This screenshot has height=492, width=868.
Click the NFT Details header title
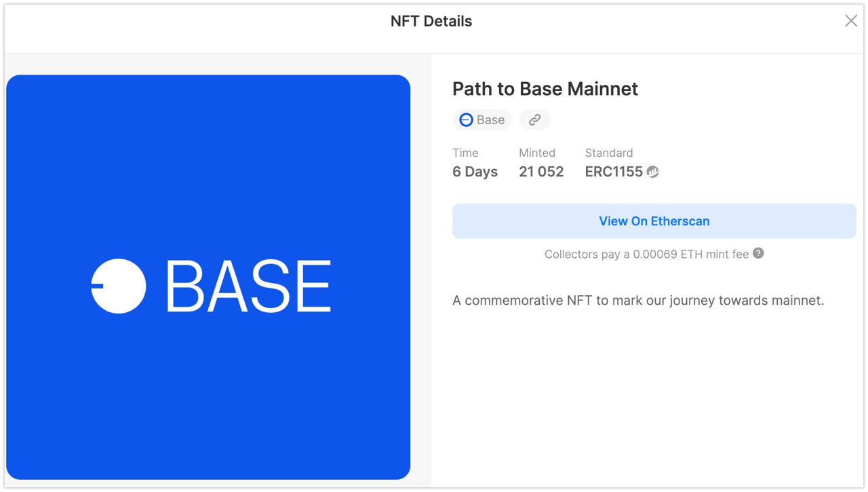pyautogui.click(x=431, y=21)
